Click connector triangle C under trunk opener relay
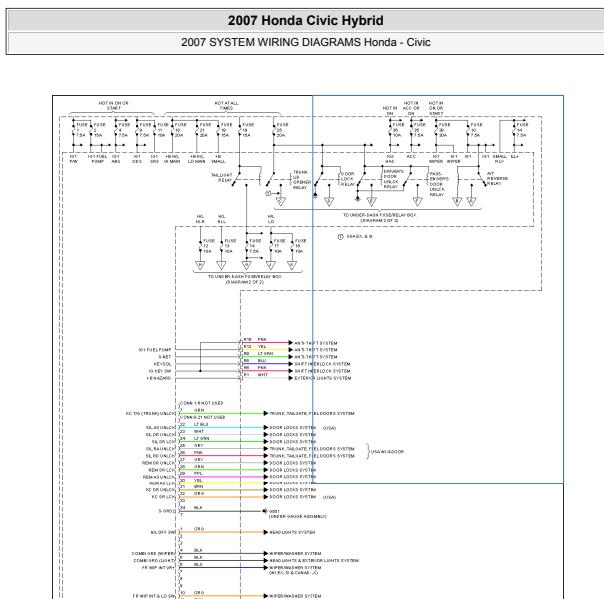 [281, 201]
